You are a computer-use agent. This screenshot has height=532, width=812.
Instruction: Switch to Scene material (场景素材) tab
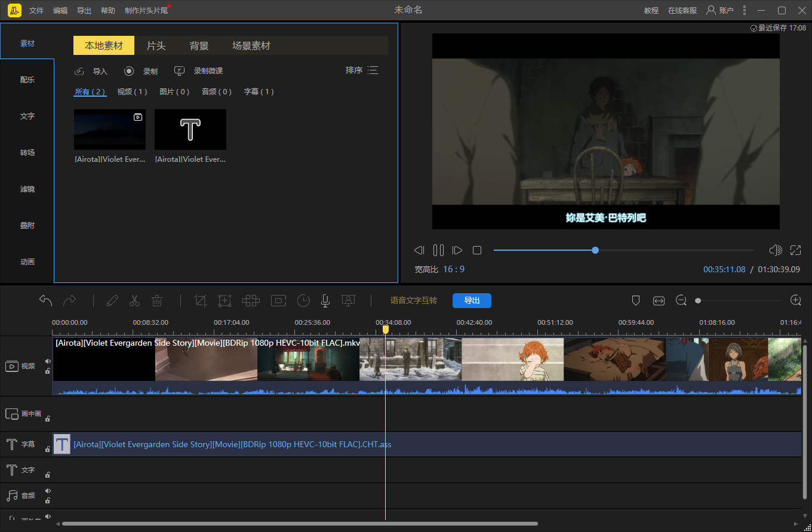pos(251,45)
